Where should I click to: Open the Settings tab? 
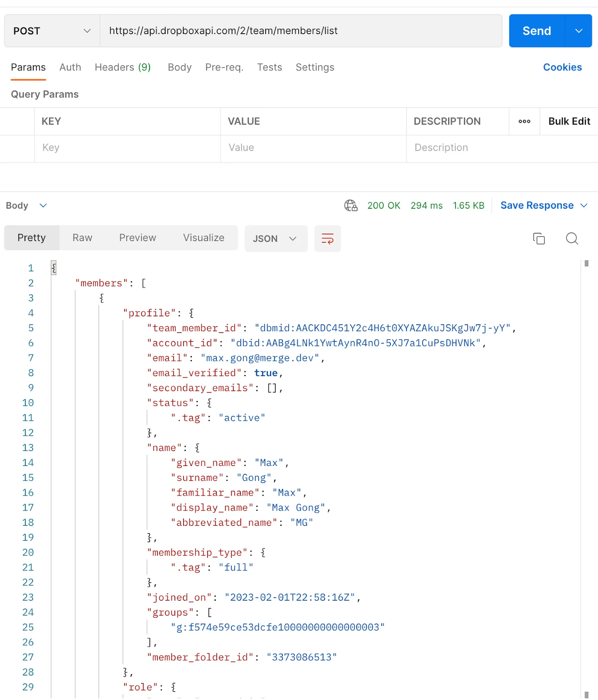point(315,67)
